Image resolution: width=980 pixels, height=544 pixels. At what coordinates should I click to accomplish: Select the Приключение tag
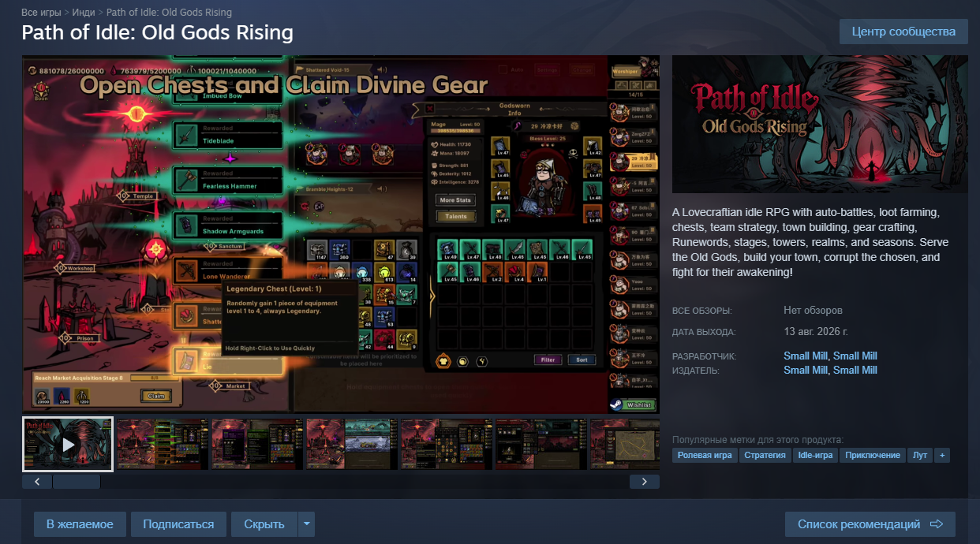(x=873, y=455)
